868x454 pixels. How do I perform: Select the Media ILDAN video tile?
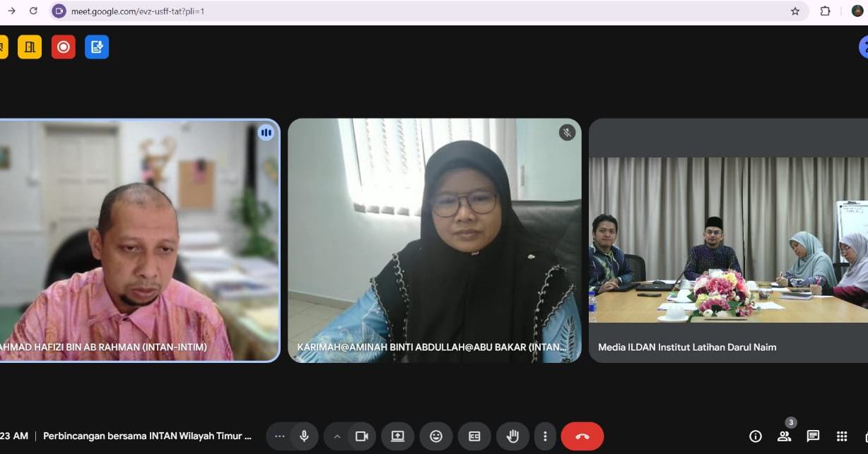click(x=728, y=240)
